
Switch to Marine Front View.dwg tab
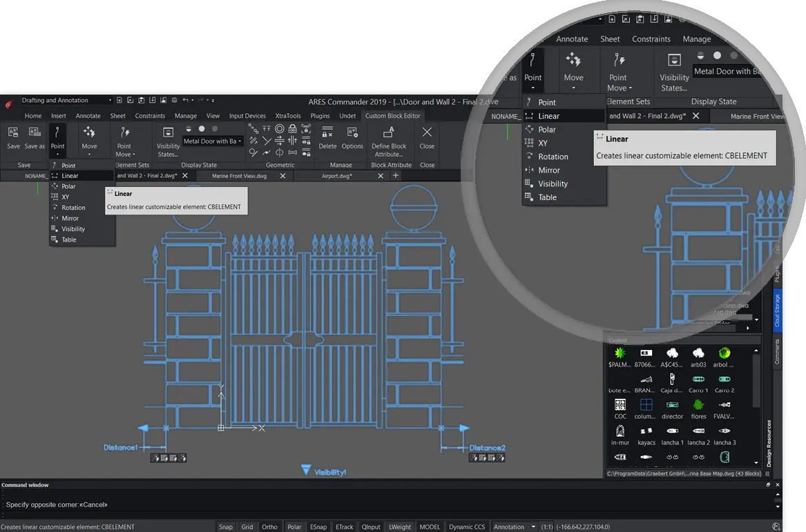coord(240,176)
